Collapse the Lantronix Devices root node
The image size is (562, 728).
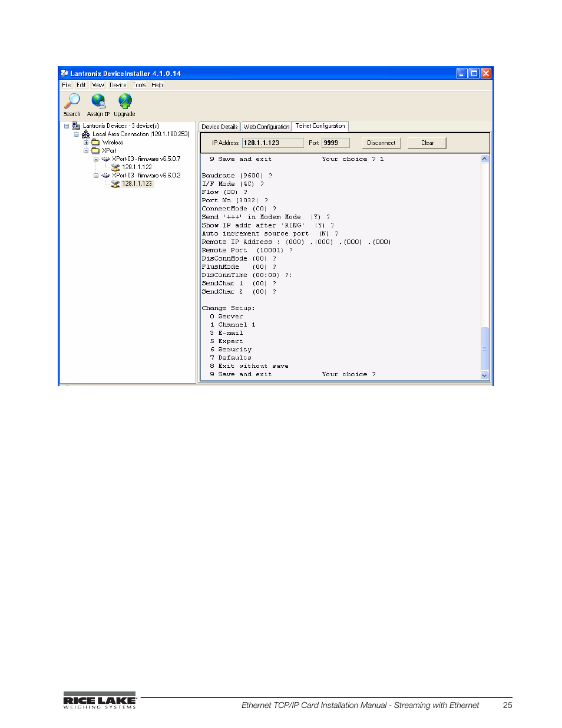point(67,126)
